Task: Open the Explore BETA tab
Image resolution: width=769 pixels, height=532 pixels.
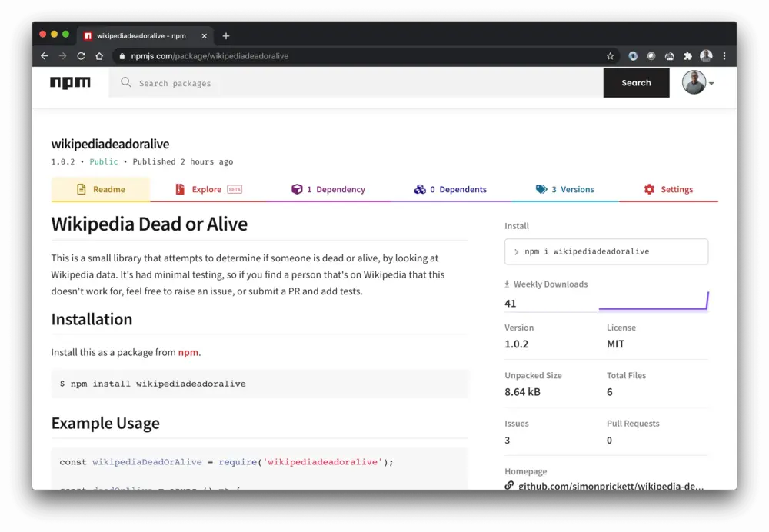Action: [x=208, y=189]
